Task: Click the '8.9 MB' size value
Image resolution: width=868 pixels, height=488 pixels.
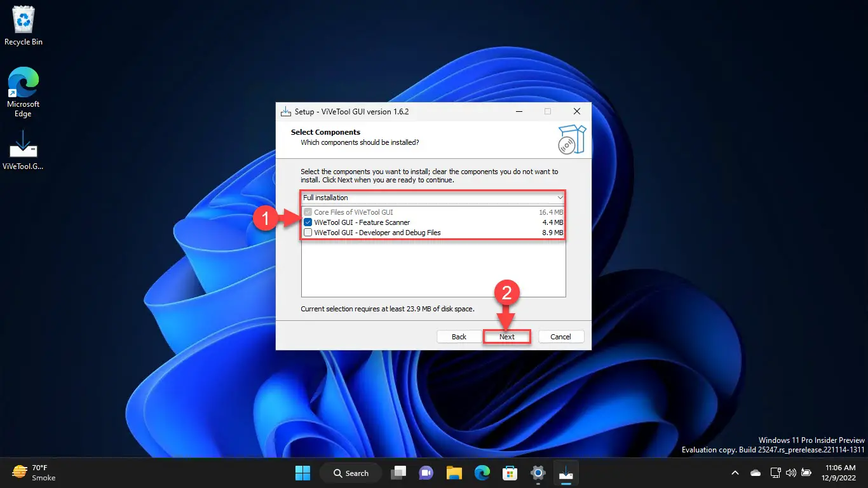Action: coord(553,233)
